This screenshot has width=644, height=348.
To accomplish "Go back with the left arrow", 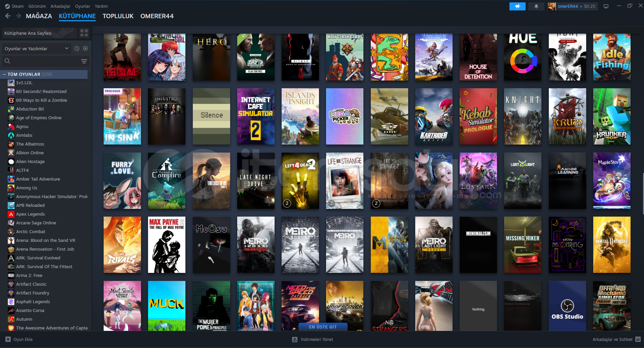I will pos(8,16).
